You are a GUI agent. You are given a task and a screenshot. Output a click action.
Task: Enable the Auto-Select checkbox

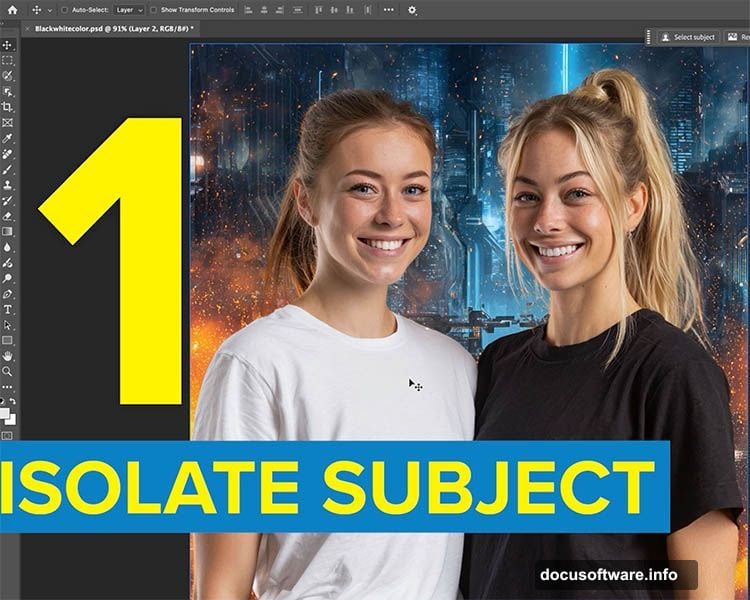tap(65, 10)
